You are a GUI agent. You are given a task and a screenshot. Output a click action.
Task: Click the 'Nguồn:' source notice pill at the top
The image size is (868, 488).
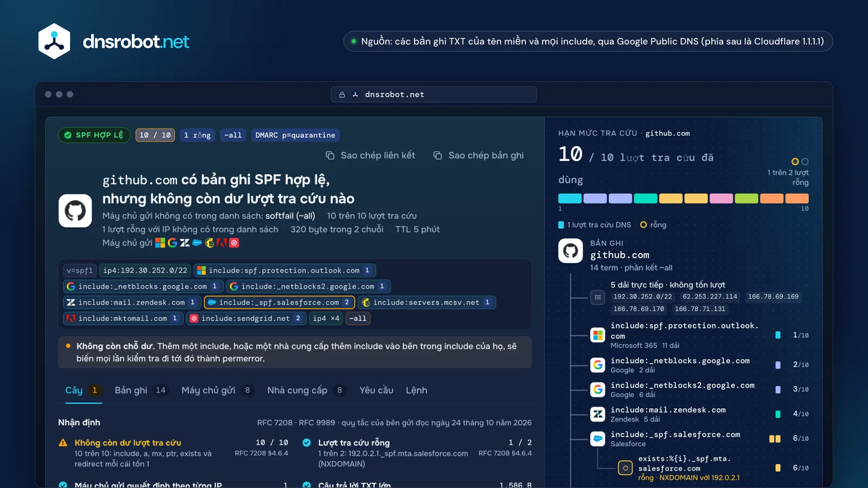(x=588, y=41)
